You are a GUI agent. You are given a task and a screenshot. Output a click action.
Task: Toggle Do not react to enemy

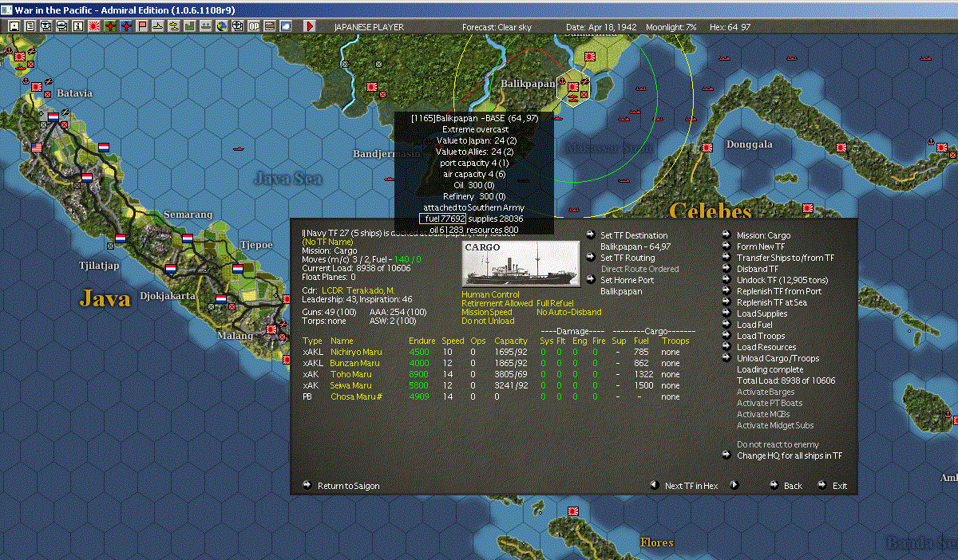[x=778, y=444]
